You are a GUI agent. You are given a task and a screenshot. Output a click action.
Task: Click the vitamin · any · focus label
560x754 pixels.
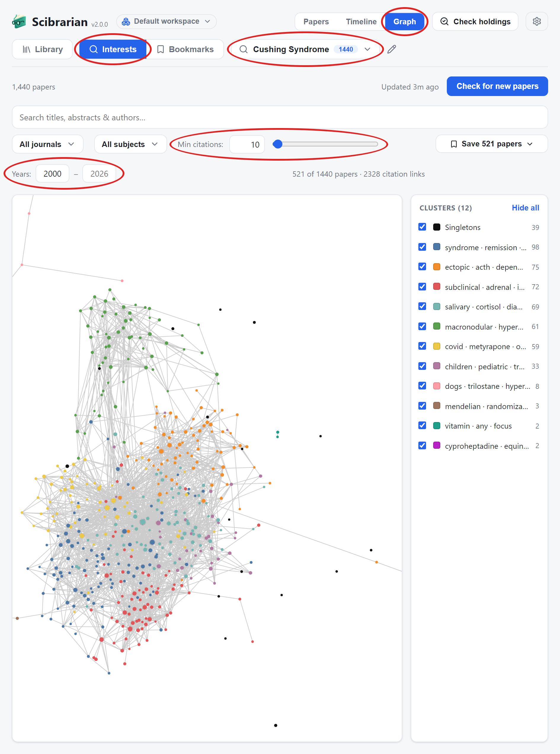[x=478, y=426]
